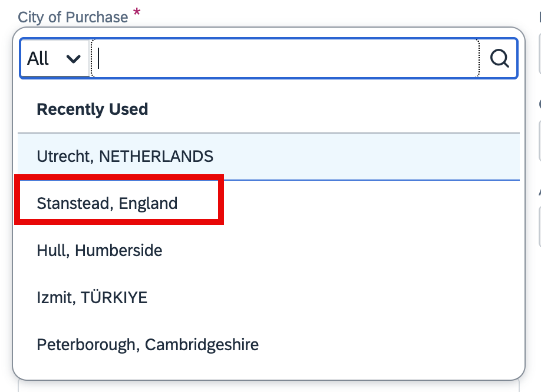The height and width of the screenshot is (392, 541).
Task: Click the field peeking below the popup
Action: tap(269, 386)
